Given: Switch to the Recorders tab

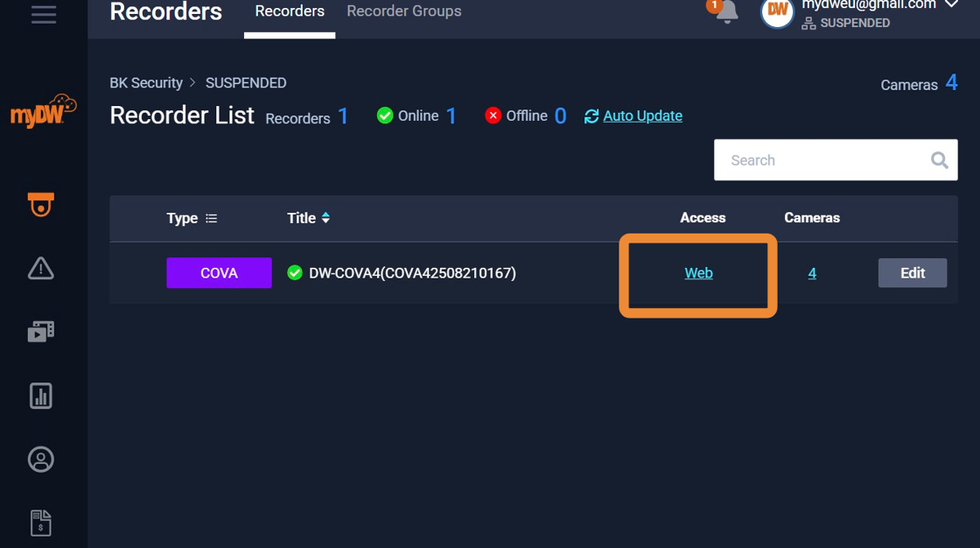Looking at the screenshot, I should point(290,11).
